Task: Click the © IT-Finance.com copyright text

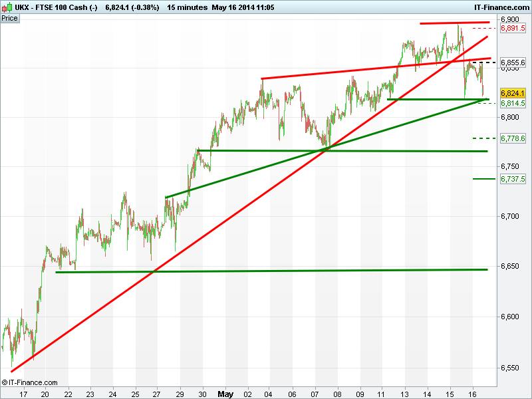Action: [x=29, y=382]
